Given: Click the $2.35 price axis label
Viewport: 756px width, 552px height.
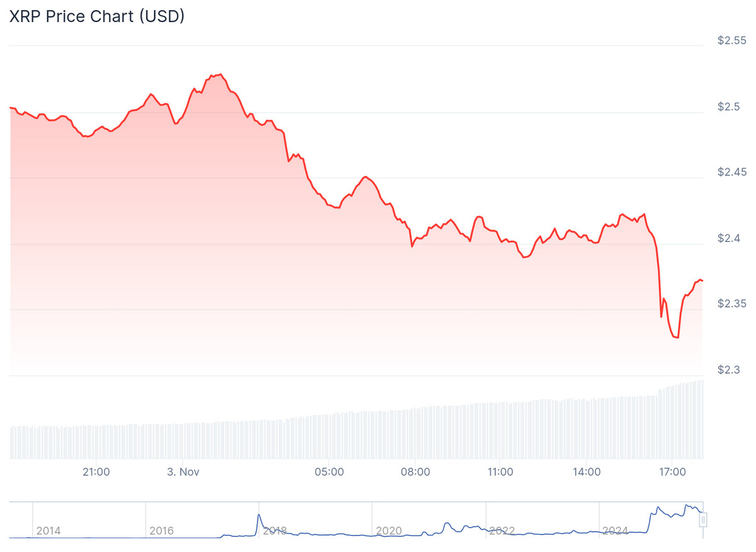Looking at the screenshot, I should click(x=731, y=304).
